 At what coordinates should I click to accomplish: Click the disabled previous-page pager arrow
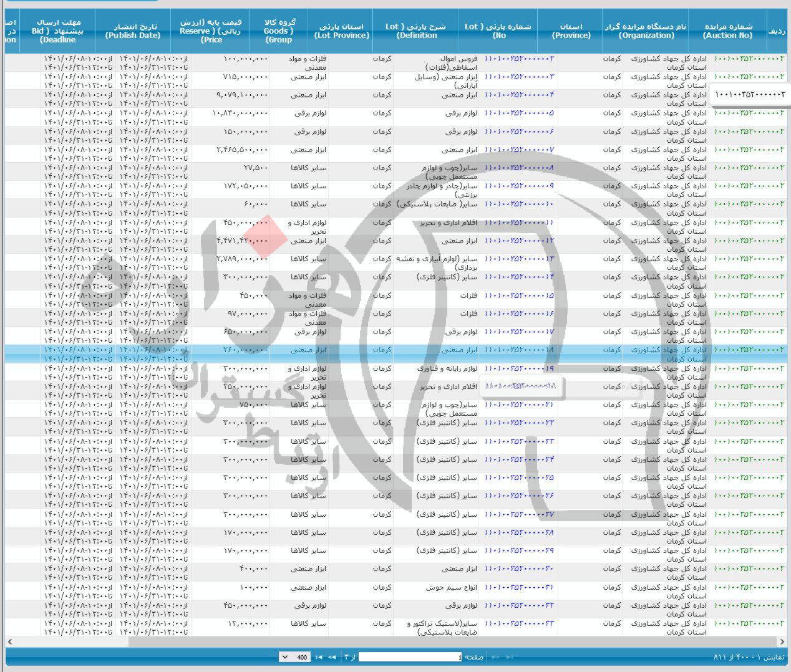496,657
